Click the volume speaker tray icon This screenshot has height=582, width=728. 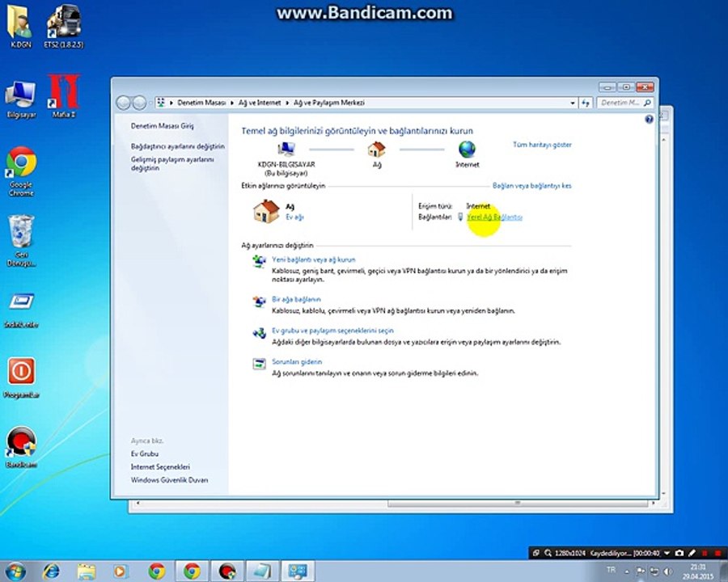pyautogui.click(x=667, y=571)
